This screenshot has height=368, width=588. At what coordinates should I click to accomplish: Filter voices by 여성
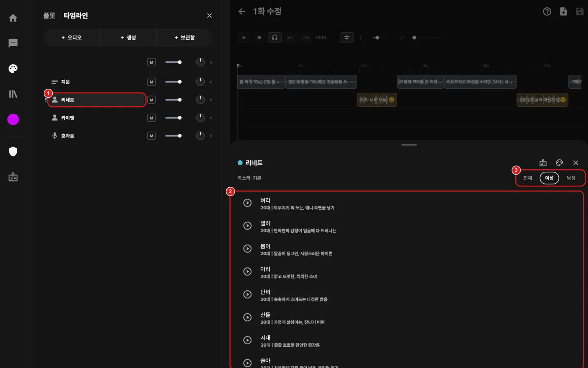point(549,178)
